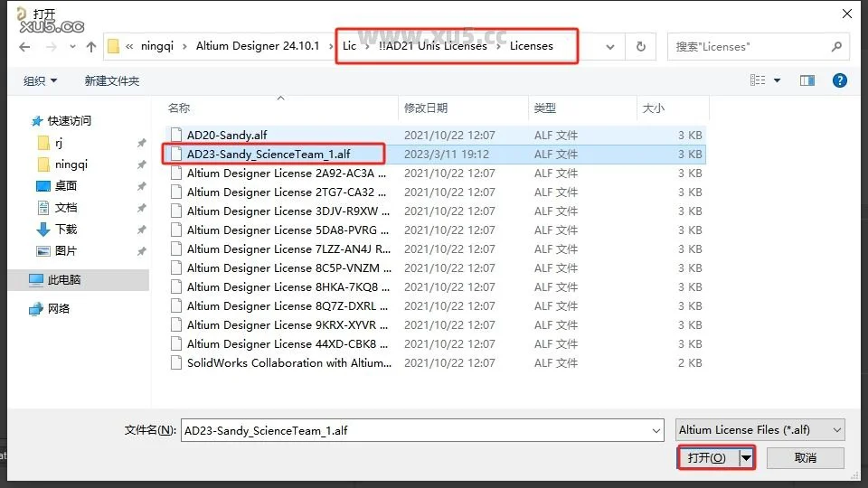Click the search magnifier icon
The image size is (868, 488).
coord(837,46)
